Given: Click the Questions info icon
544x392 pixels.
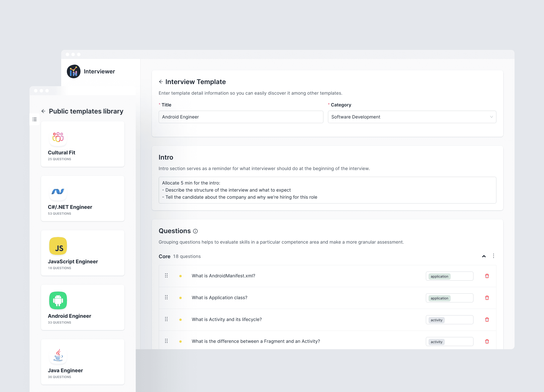Looking at the screenshot, I should click(195, 231).
